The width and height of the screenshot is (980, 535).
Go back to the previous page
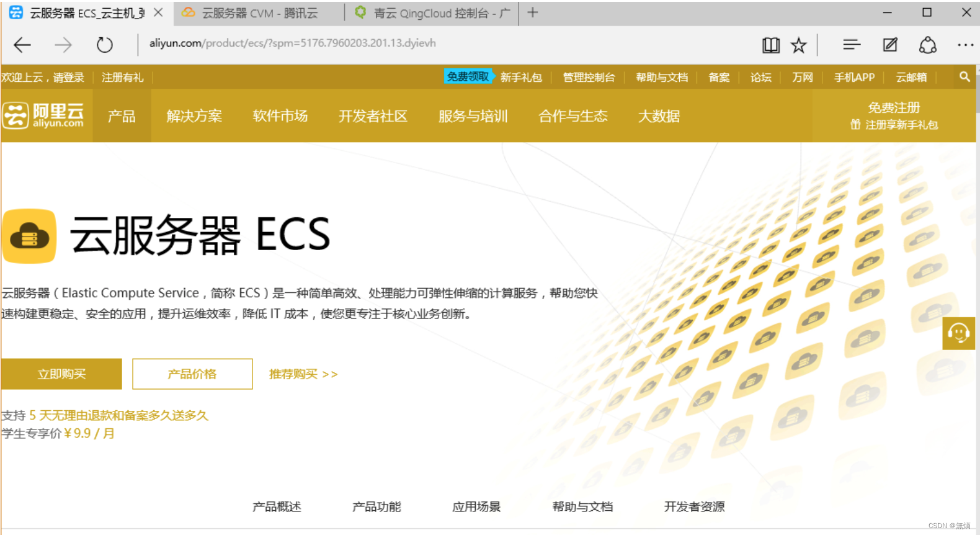coord(22,45)
